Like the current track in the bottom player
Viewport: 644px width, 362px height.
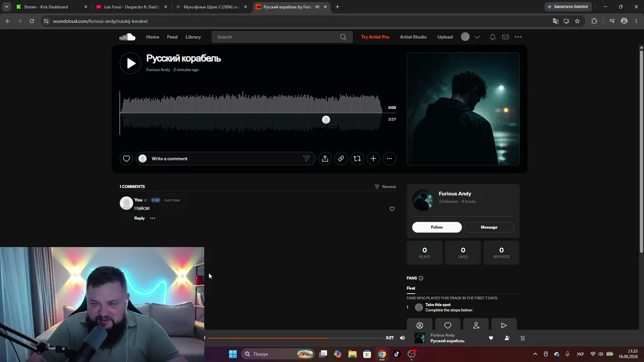point(491,338)
